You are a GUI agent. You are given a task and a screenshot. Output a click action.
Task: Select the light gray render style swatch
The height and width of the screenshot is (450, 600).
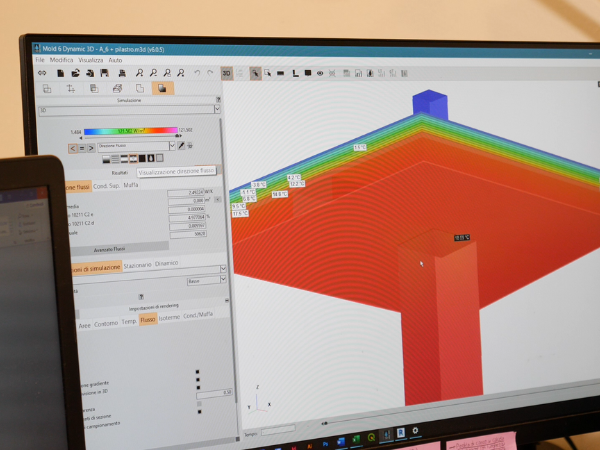(160, 158)
